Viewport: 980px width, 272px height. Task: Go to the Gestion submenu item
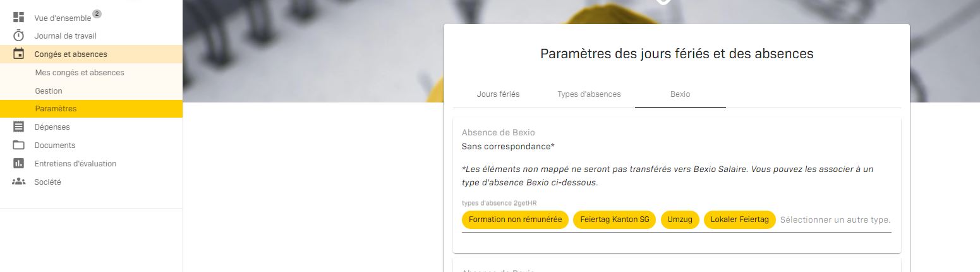pyautogui.click(x=49, y=91)
